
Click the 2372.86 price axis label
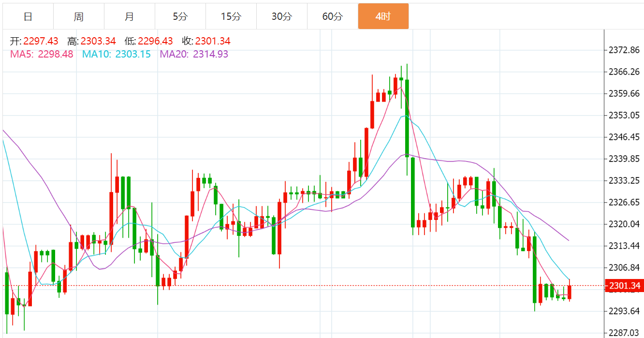pyautogui.click(x=624, y=50)
